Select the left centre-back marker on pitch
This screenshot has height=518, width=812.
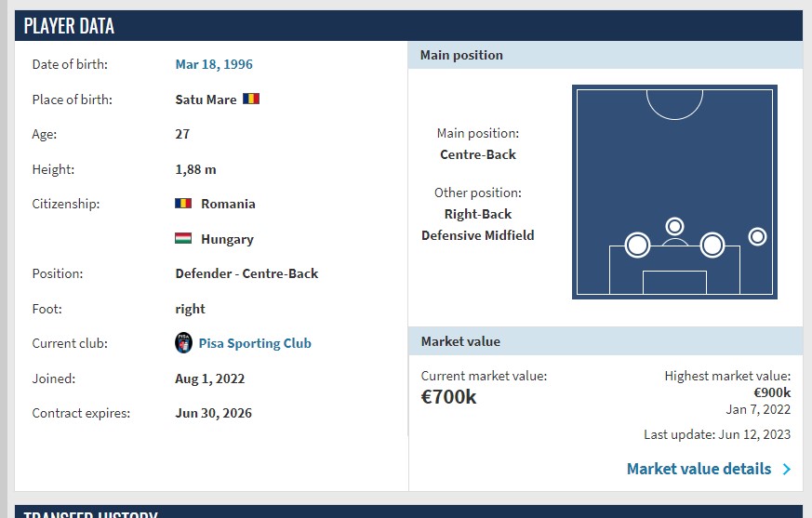637,245
